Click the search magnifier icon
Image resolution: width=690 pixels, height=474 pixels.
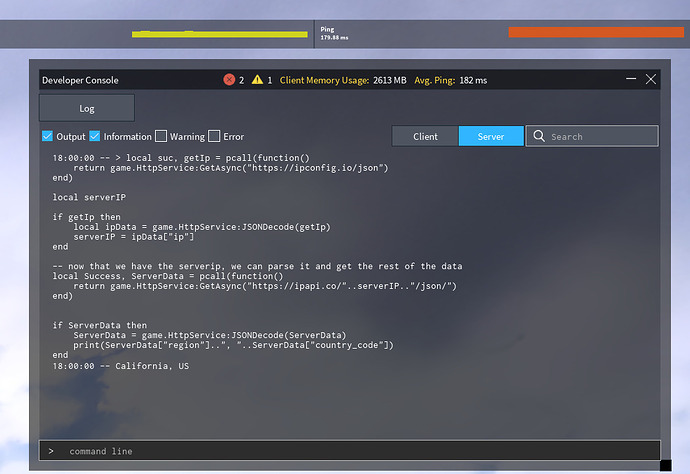tap(539, 136)
